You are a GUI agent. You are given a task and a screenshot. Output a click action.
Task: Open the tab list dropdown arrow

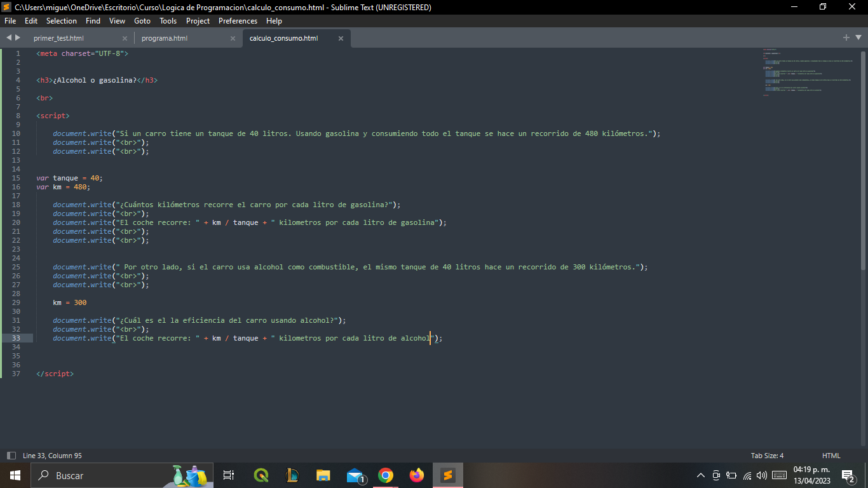click(858, 37)
